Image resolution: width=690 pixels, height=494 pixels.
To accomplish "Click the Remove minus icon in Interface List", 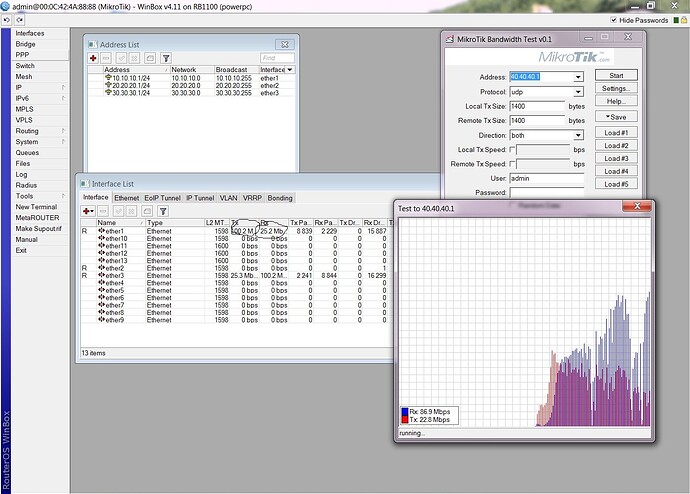I will point(103,211).
